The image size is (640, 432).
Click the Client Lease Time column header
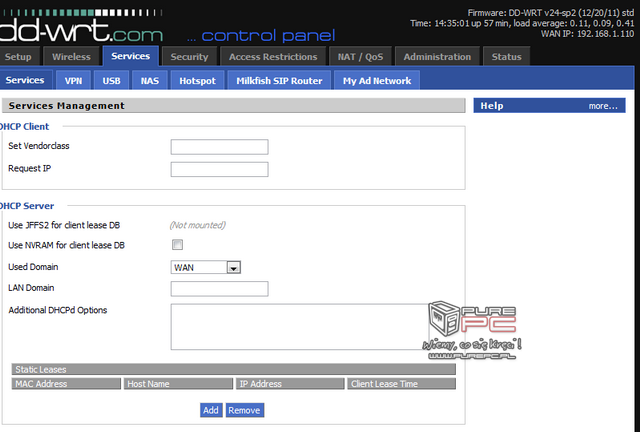pos(402,384)
